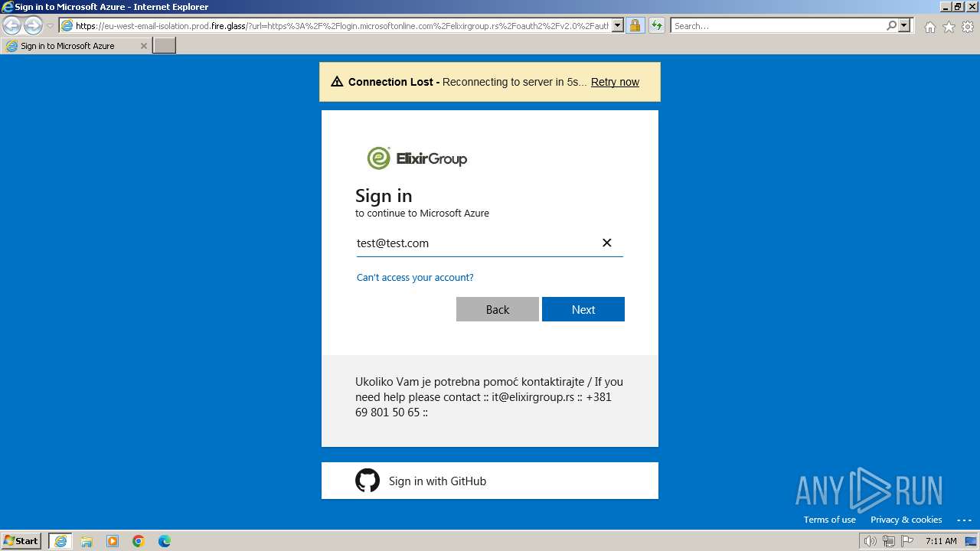Viewport: 980px width, 551px height.
Task: Open the recent pages dropdown arrow
Action: (50, 26)
